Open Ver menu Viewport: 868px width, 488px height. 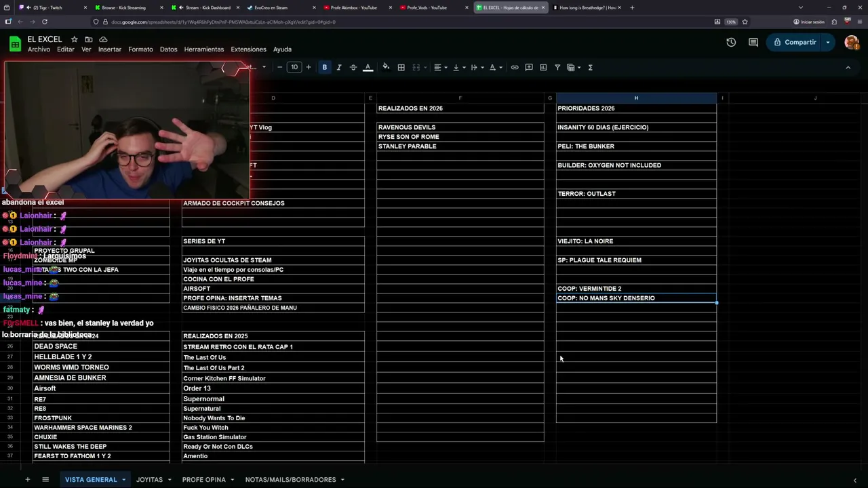point(86,49)
